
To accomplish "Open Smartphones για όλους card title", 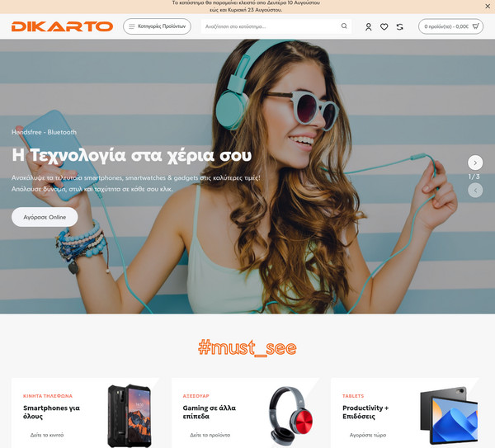I will click(x=51, y=412).
